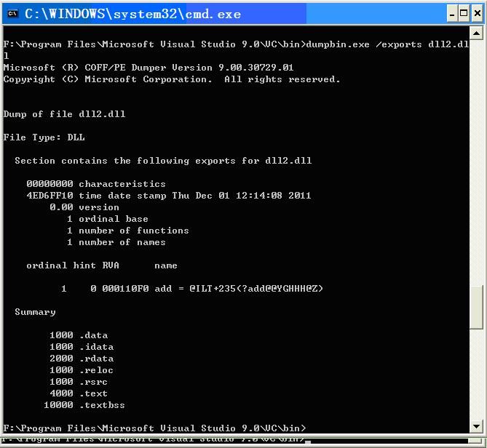Click the time date stamp line
Image resolution: width=487 pixels, height=448 pixels.
(x=169, y=196)
